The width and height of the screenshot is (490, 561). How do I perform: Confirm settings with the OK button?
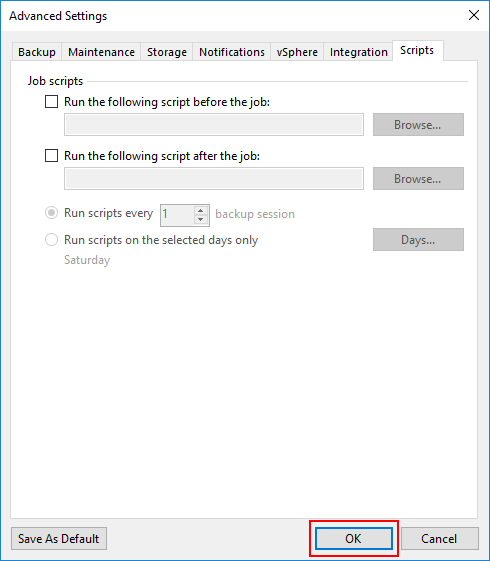(x=354, y=538)
